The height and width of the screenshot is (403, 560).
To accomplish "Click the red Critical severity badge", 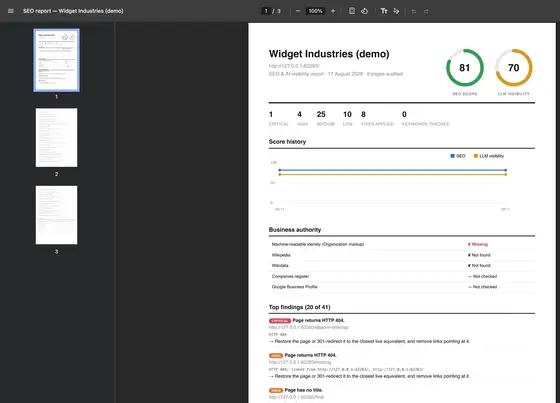I will [x=280, y=321].
